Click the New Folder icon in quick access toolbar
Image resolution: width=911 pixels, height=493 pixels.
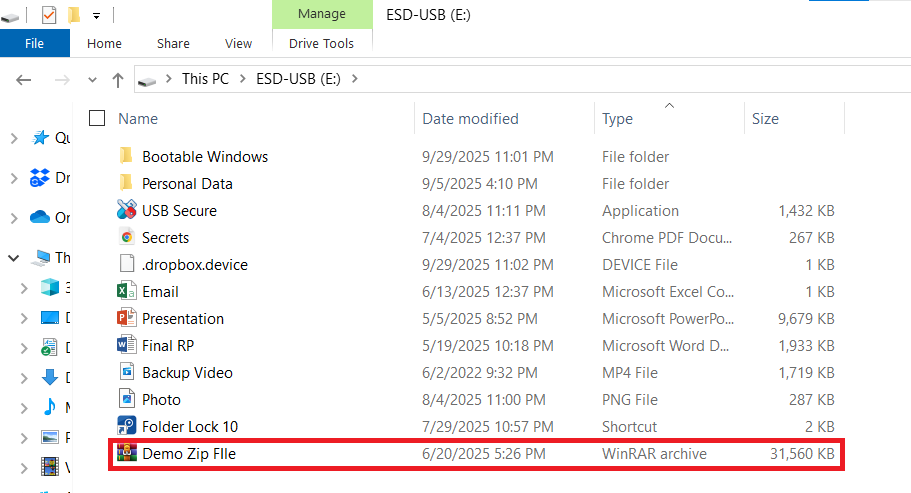pos(74,15)
